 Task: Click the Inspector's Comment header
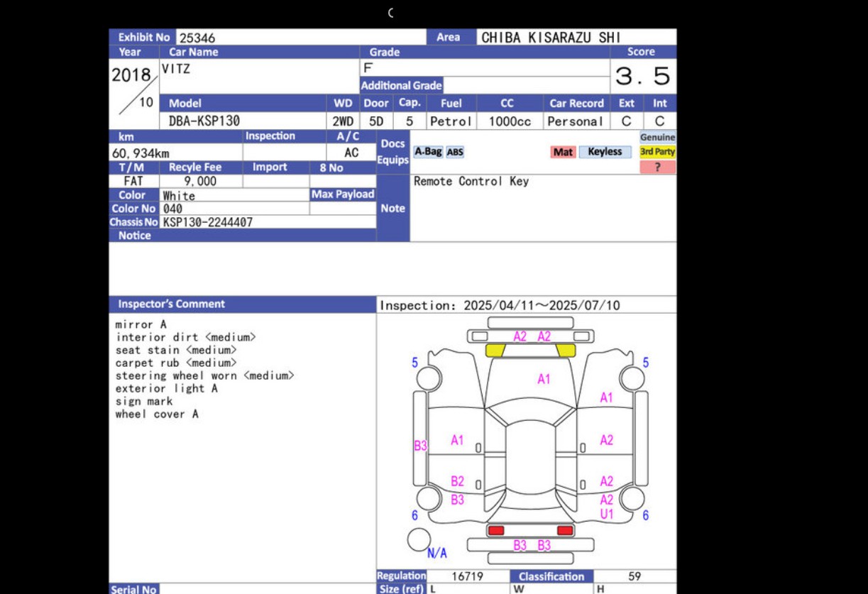[x=171, y=304]
